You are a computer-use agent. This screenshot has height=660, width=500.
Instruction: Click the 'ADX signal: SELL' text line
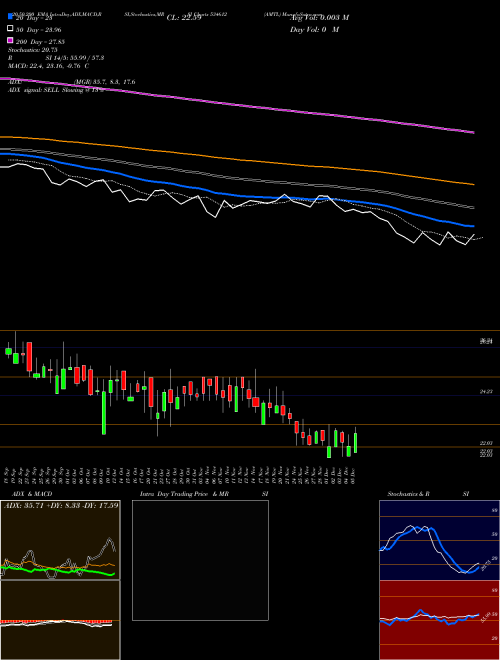(55, 90)
